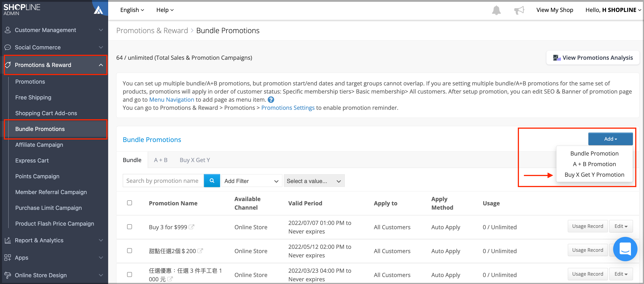Viewport: 644px width, 284px height.
Task: Switch to the Buy X Get Y tab
Action: click(x=195, y=160)
